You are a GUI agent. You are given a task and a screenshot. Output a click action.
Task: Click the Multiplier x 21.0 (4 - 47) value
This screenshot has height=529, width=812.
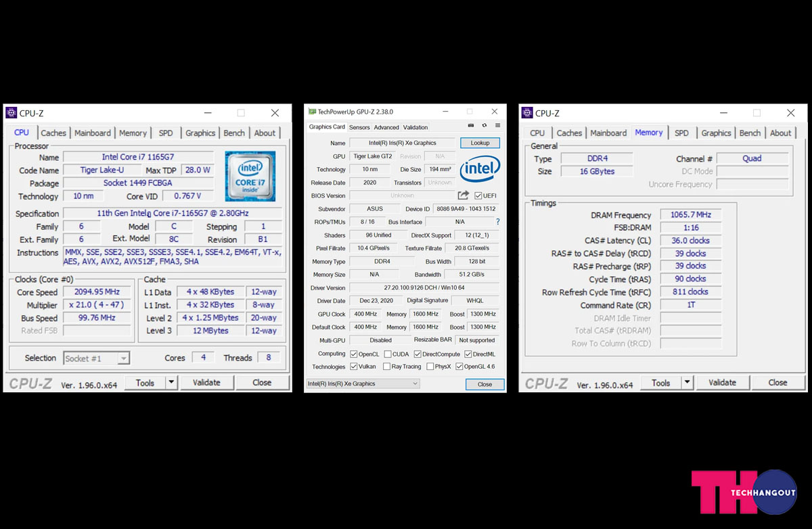click(x=97, y=305)
